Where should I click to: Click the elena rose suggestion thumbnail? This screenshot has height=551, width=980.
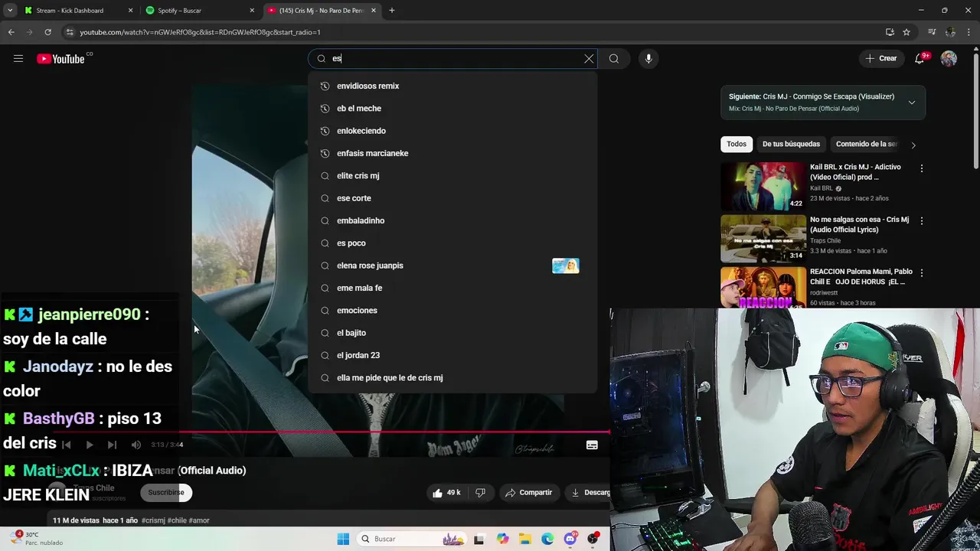(x=566, y=266)
